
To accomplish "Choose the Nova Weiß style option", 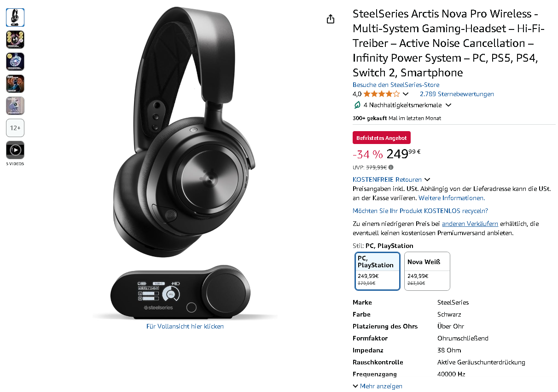I will coord(427,271).
